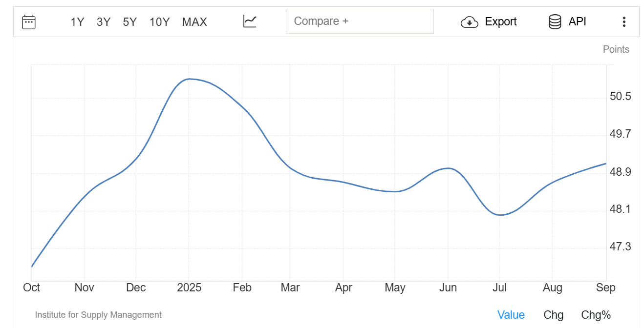
Task: Choose the 10Y time range
Action: (x=159, y=22)
